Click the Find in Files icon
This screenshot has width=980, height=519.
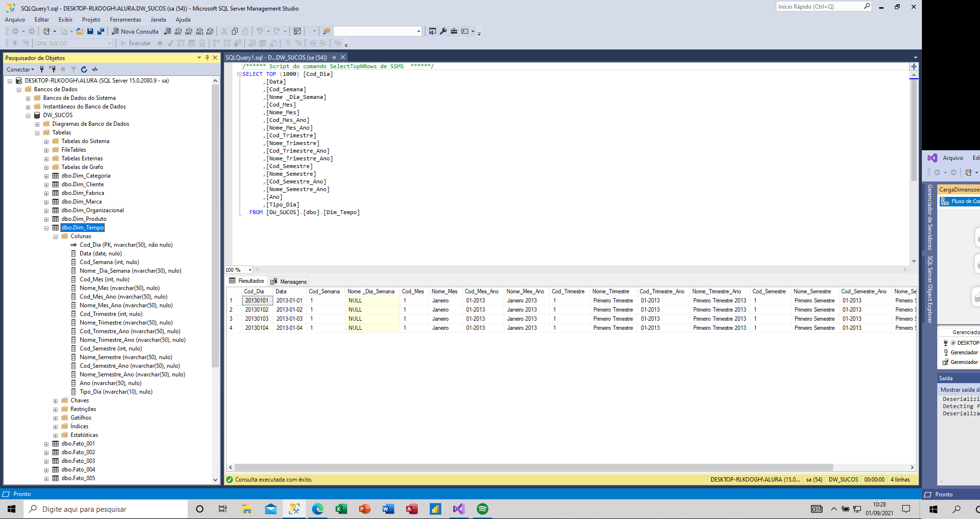[x=327, y=31]
